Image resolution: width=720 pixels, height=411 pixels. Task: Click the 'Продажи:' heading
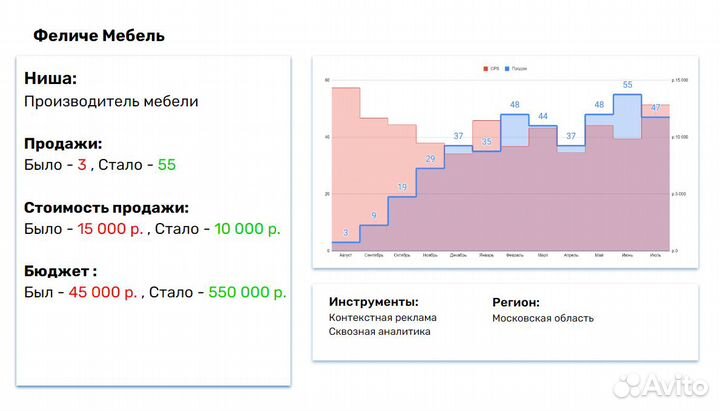tap(63, 143)
